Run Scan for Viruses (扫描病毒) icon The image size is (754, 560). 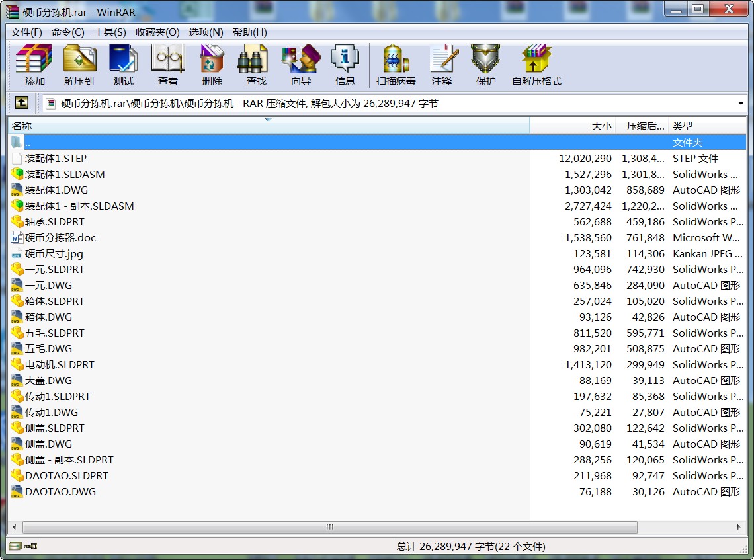pyautogui.click(x=396, y=65)
